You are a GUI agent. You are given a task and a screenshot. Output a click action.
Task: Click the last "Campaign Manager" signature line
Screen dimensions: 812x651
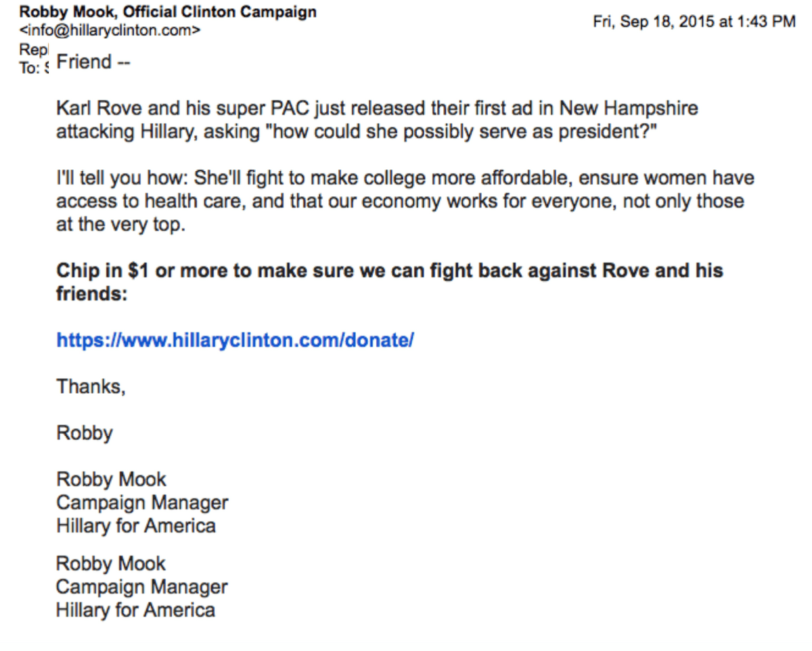141,587
